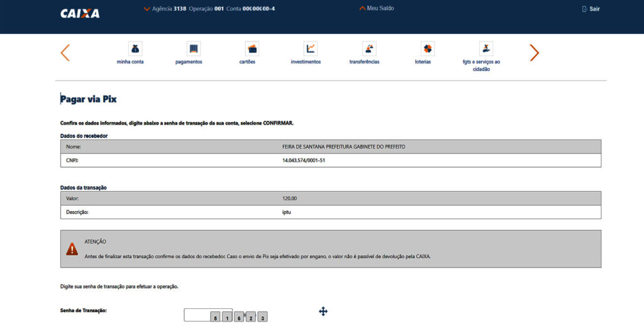Click the move arrows icon beside keypad
This screenshot has width=644, height=326.
323,311
